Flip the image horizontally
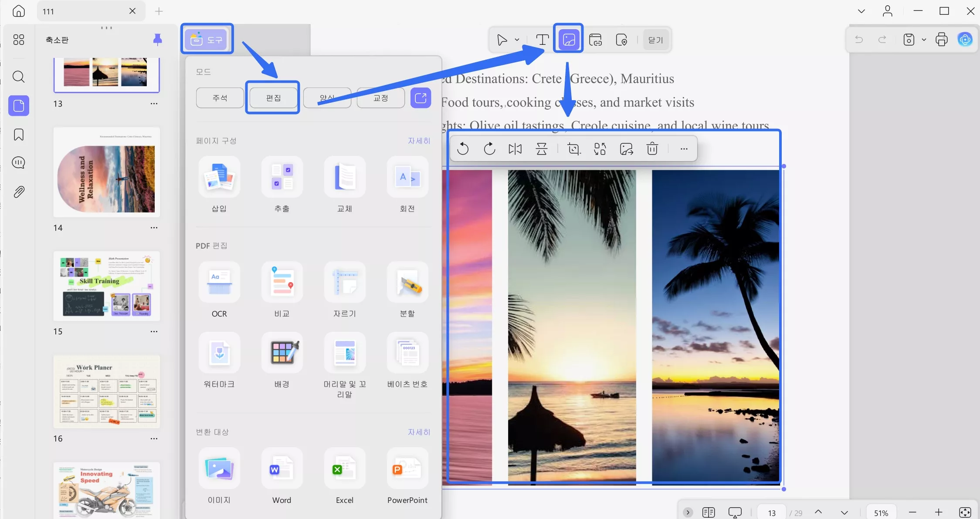The height and width of the screenshot is (519, 980). click(x=515, y=149)
